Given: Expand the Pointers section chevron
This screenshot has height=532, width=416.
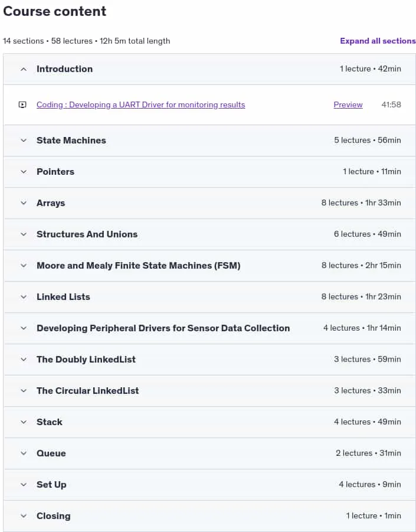Looking at the screenshot, I should click(24, 172).
